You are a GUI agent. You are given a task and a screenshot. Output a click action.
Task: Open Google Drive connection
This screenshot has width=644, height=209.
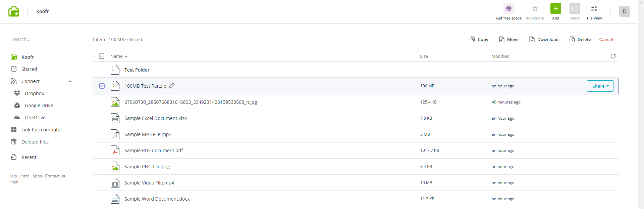(x=39, y=106)
